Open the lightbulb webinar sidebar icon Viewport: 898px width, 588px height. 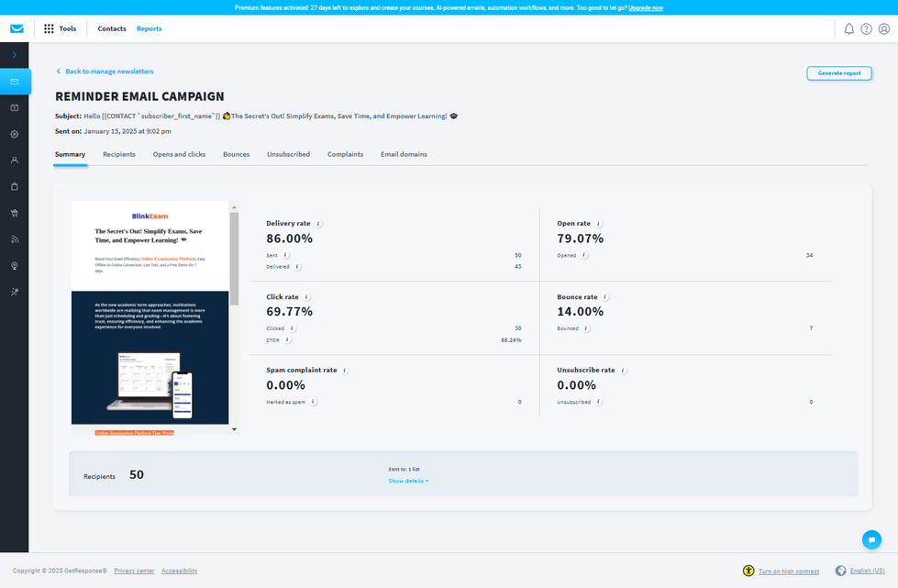point(15,266)
